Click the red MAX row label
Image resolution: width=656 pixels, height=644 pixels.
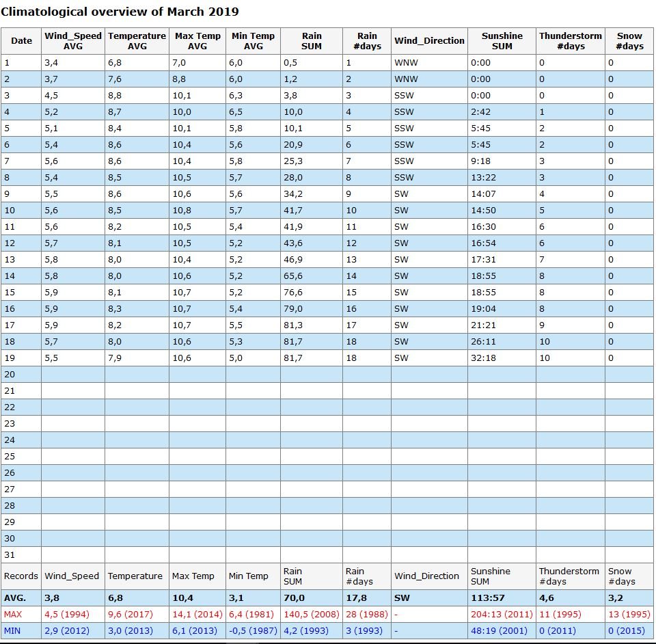click(13, 615)
